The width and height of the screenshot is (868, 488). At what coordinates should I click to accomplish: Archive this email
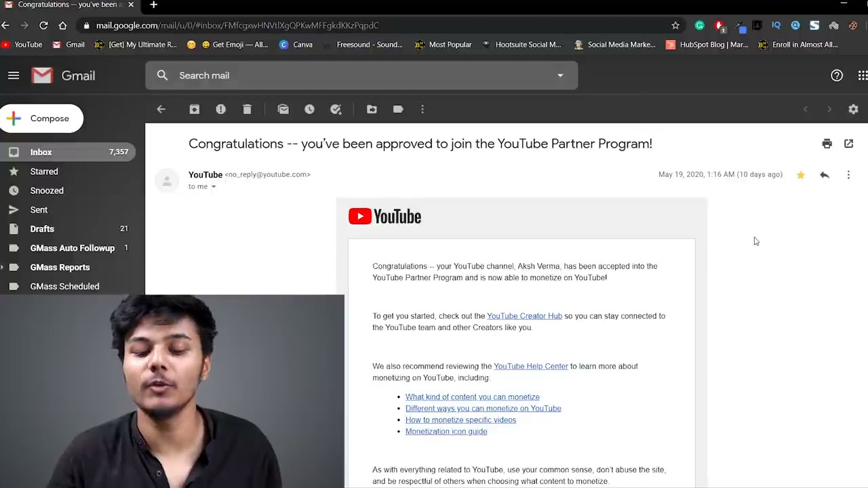coord(195,109)
